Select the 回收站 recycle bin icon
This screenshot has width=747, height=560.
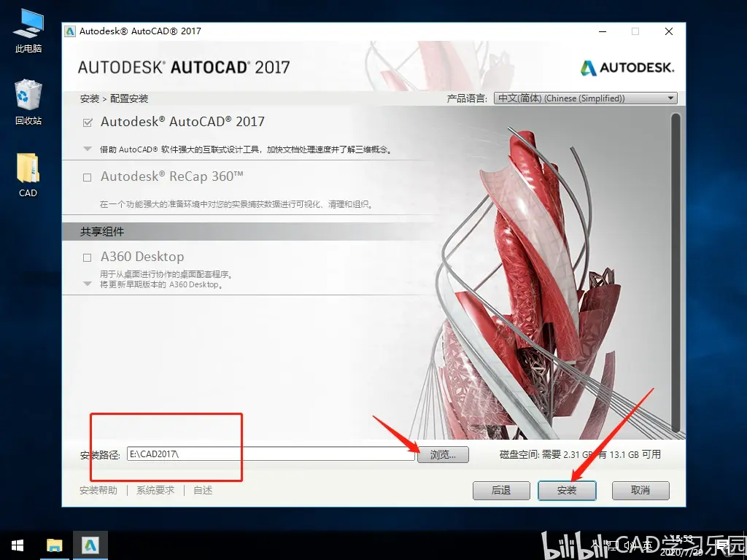point(28,102)
